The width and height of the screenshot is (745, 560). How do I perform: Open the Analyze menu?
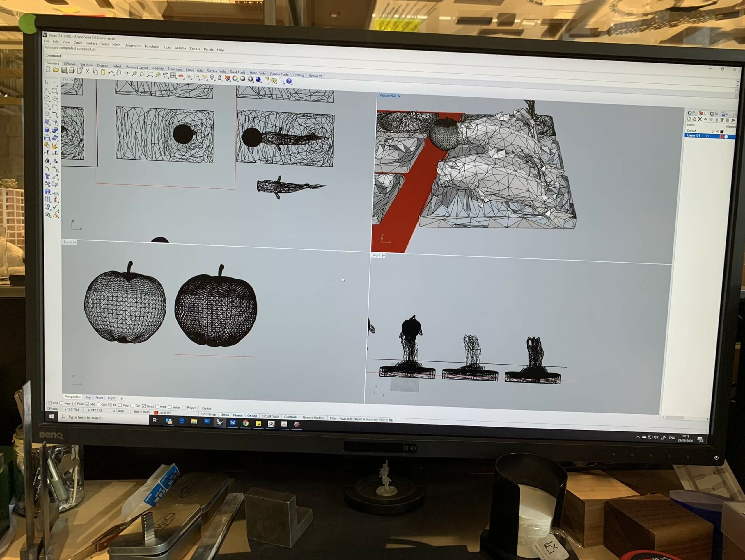180,48
